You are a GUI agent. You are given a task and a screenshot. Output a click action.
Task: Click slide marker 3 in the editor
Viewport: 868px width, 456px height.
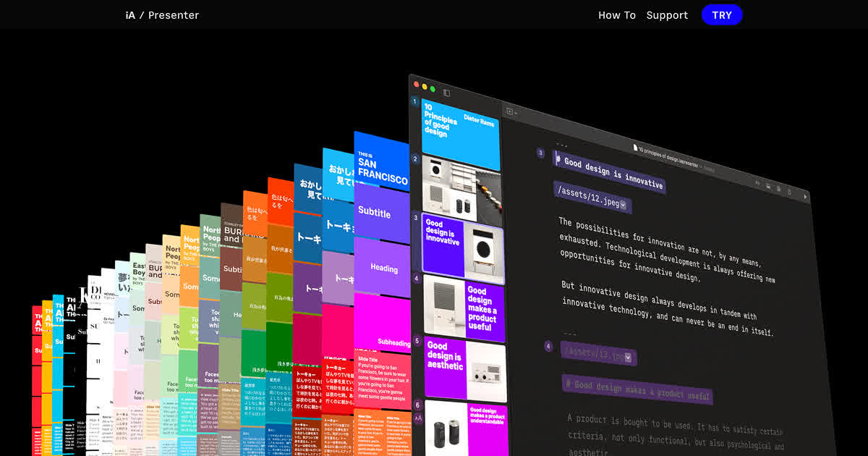(540, 153)
